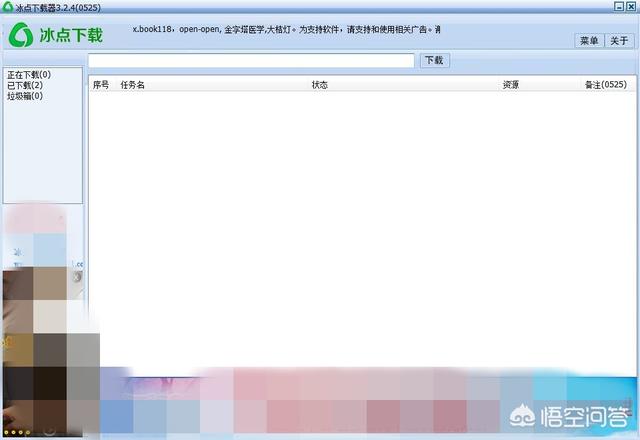
Task: Focus the download URL input field
Action: (251, 61)
